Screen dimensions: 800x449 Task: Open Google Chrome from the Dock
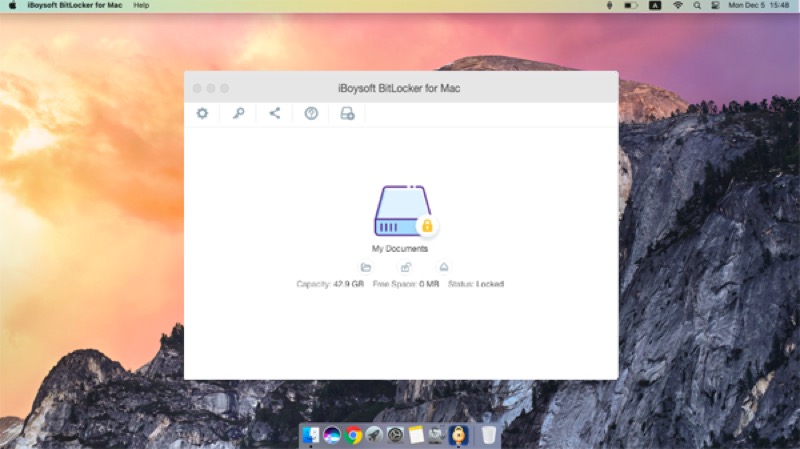[x=353, y=435]
